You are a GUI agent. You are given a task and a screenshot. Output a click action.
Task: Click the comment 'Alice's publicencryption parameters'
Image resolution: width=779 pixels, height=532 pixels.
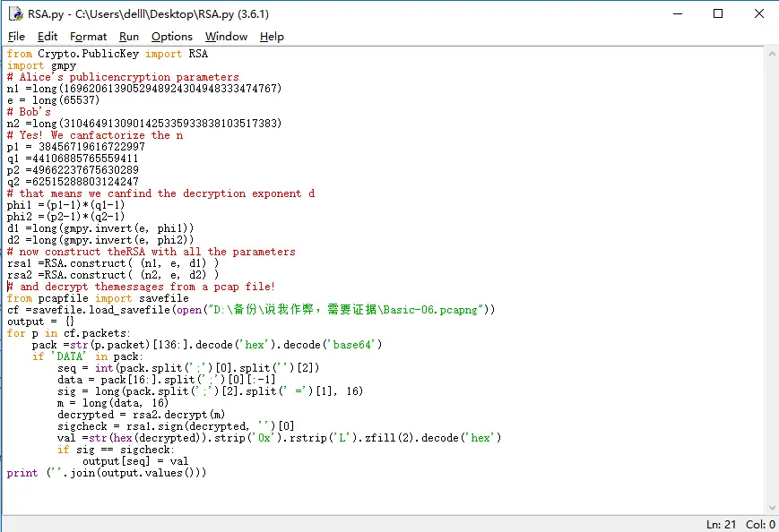[x=123, y=77]
